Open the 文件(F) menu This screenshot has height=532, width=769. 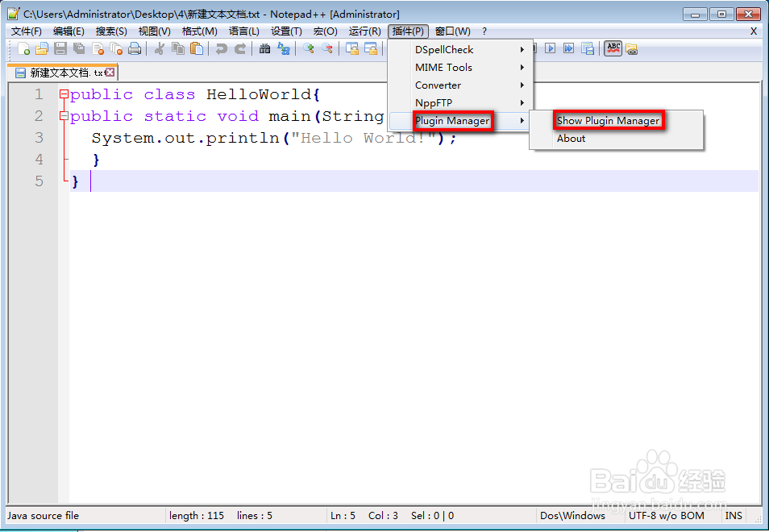27,31
